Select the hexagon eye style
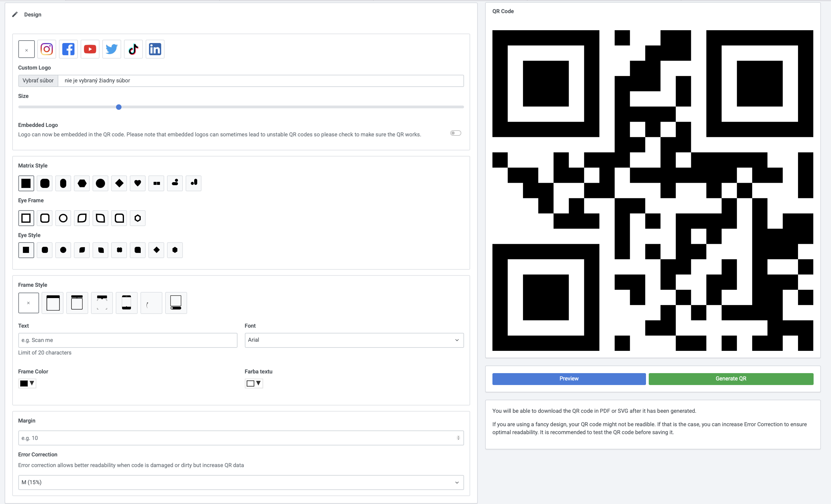831x504 pixels. [x=175, y=250]
